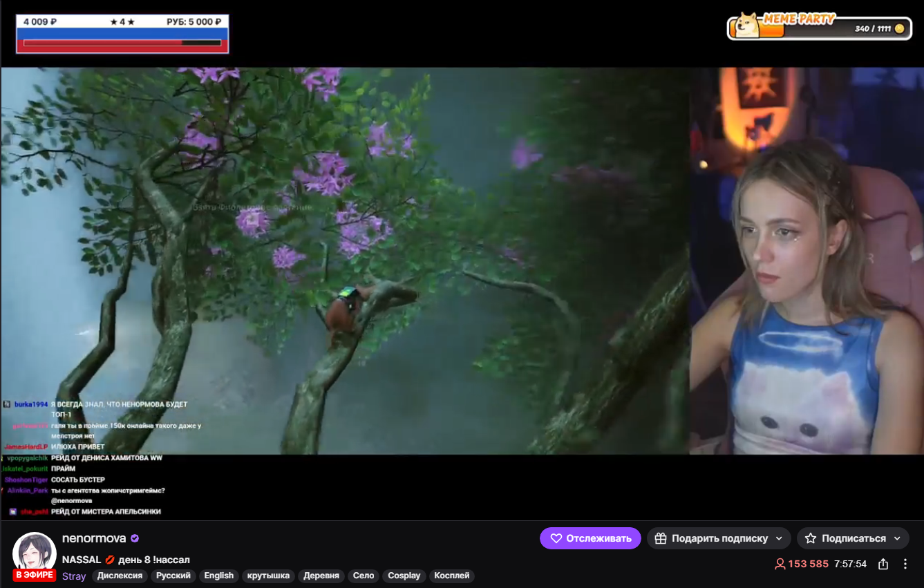Click the share stream icon

(883, 564)
